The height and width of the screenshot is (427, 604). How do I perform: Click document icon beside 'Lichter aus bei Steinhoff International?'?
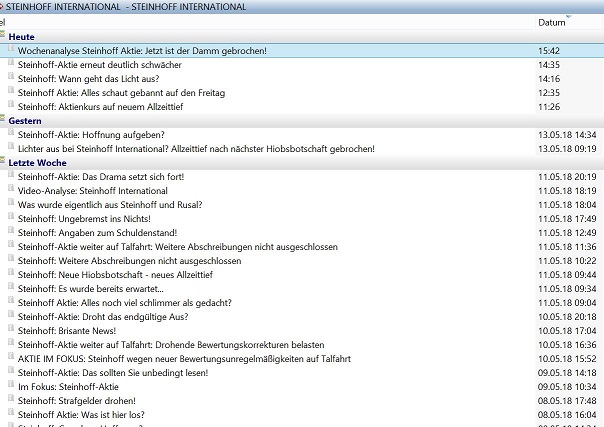pyautogui.click(x=11, y=146)
